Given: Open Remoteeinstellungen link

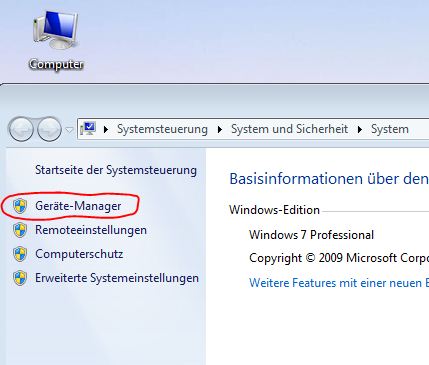Looking at the screenshot, I should point(91,230).
